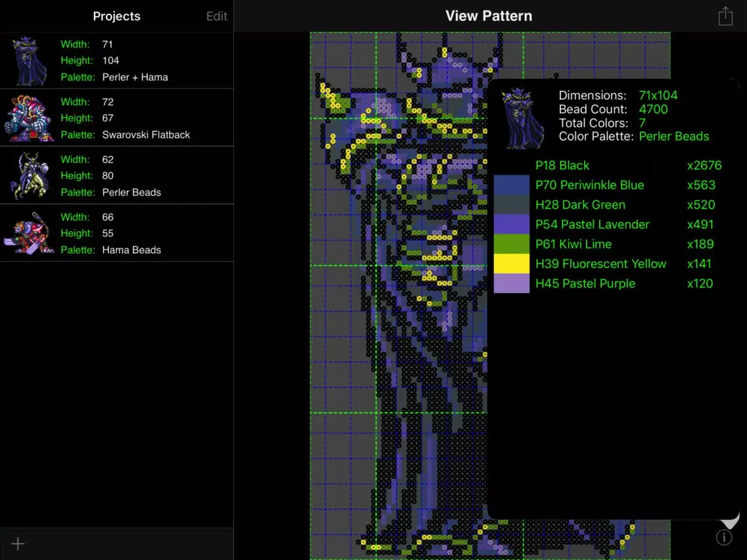Click the Perler Beads color palette value
The height and width of the screenshot is (560, 747).
(x=673, y=136)
